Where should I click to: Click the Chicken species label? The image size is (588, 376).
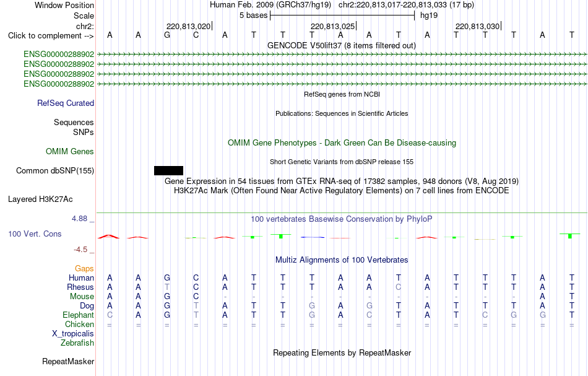[79, 324]
